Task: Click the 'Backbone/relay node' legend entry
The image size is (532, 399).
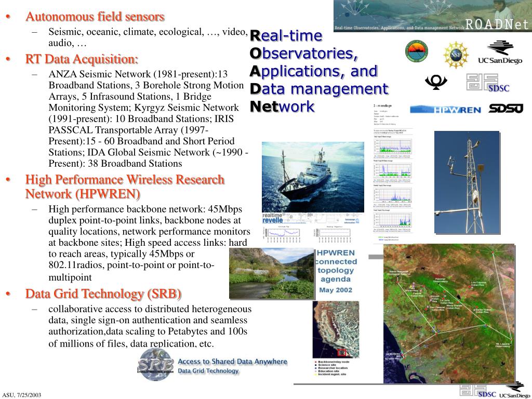Action: pos(332,362)
